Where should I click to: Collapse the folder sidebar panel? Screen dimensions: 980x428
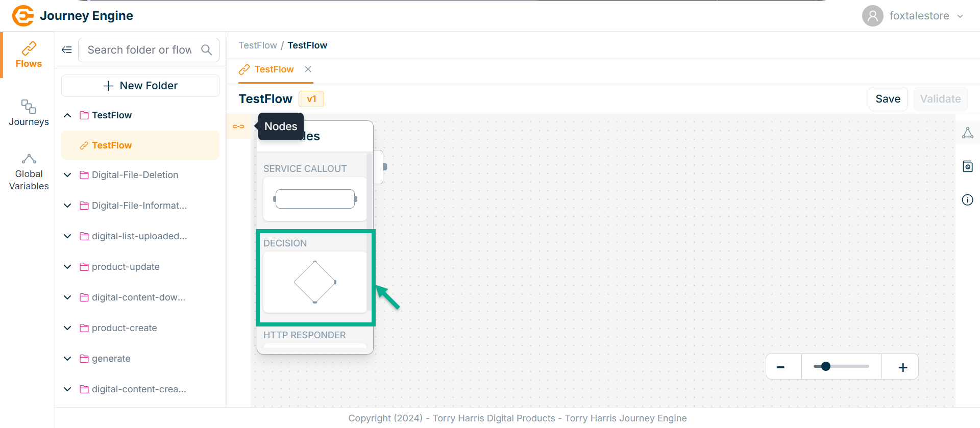coord(67,50)
